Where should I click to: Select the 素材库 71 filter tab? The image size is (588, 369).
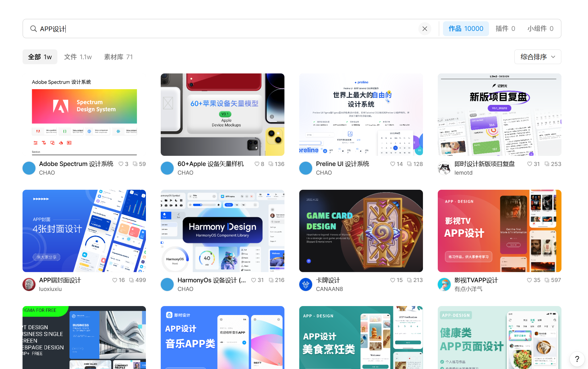tap(118, 57)
